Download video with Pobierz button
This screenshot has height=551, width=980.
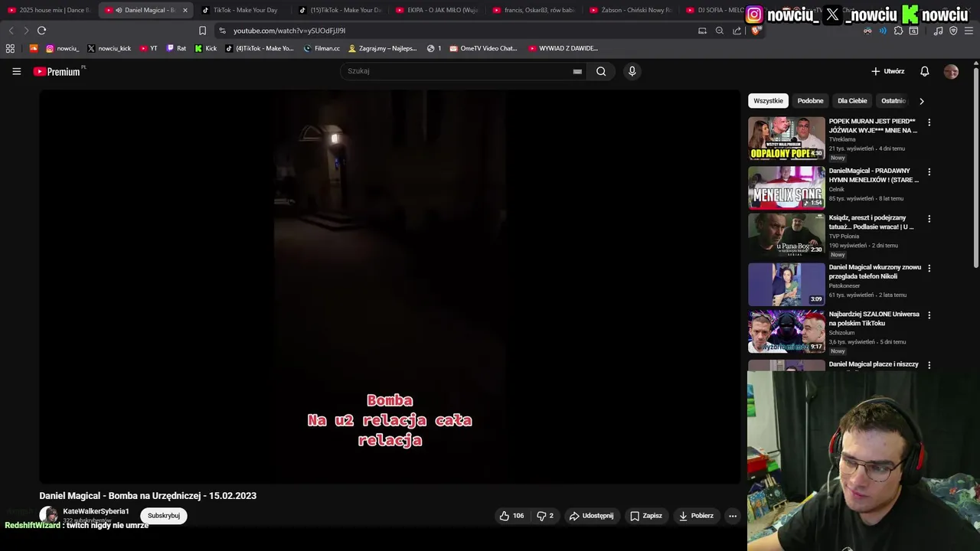coord(697,516)
